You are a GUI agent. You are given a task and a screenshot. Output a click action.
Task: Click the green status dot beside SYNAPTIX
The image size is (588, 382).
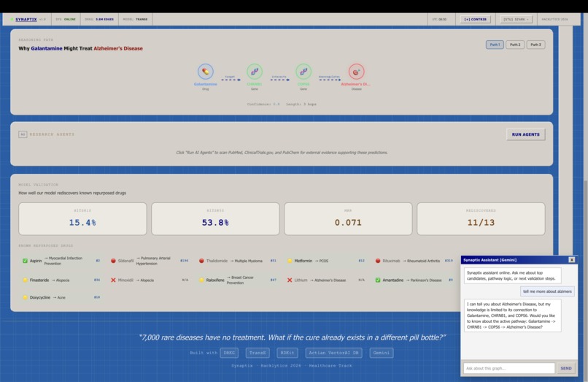point(12,19)
